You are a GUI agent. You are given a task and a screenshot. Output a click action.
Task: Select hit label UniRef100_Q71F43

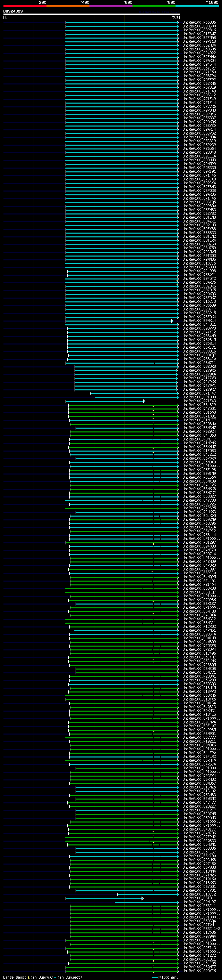(199, 402)
